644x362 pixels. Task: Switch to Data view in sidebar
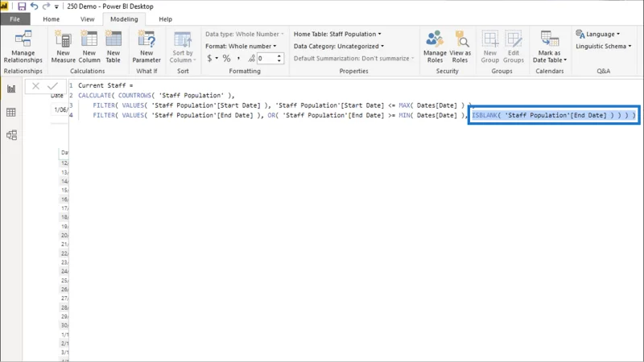click(x=11, y=112)
